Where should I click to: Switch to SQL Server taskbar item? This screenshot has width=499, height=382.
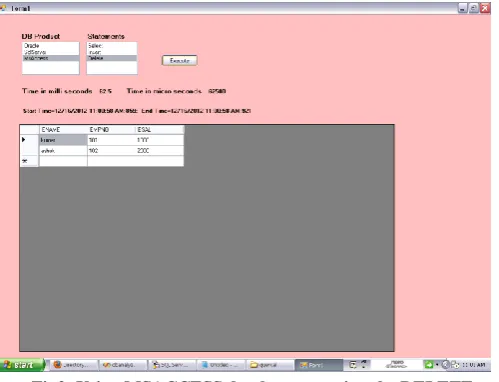click(x=172, y=365)
